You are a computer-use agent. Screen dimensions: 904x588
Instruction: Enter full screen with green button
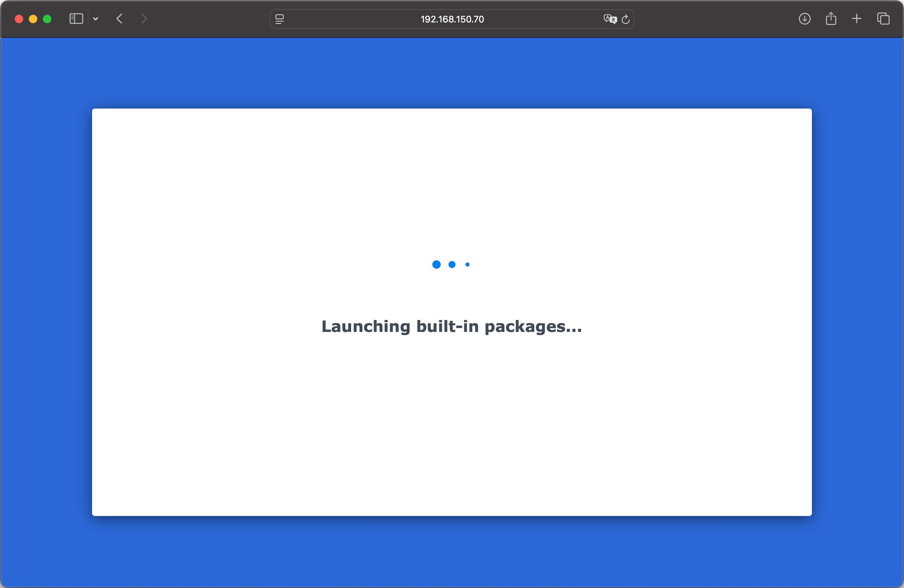click(47, 19)
